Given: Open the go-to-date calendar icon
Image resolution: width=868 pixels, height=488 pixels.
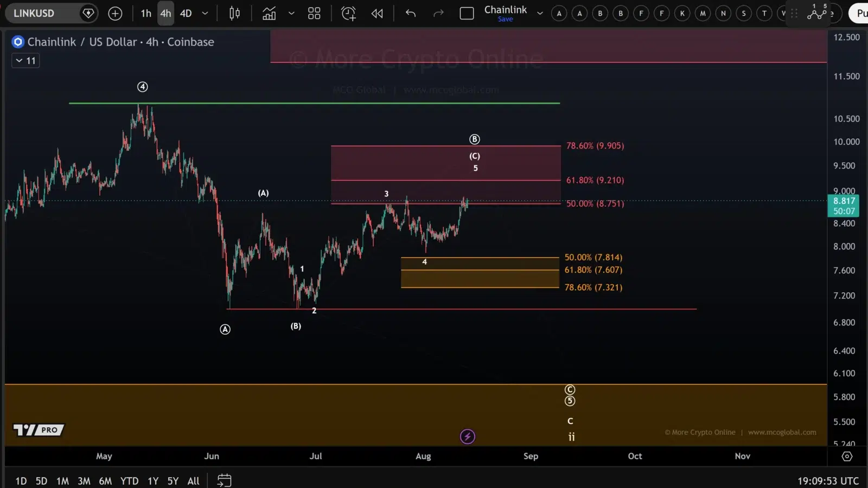Looking at the screenshot, I should pos(224,480).
